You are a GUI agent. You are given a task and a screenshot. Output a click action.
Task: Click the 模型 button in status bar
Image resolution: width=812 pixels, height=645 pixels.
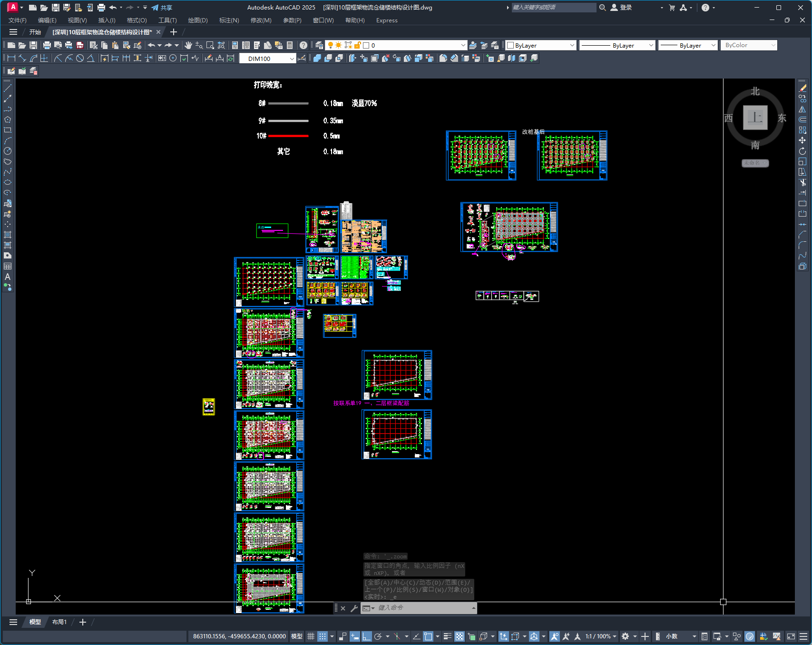(x=297, y=636)
